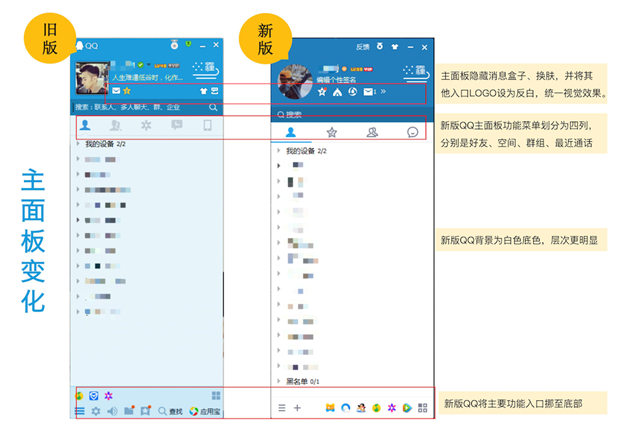Open the QQ Browser icon in new version

pyautogui.click(x=346, y=408)
